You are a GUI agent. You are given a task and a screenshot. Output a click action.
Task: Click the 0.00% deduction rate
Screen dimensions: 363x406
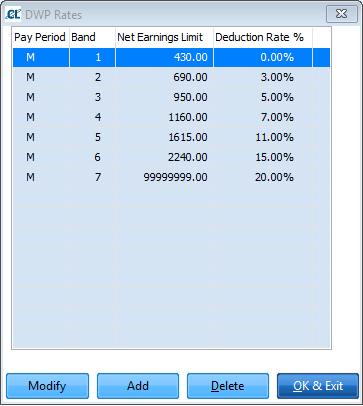click(x=263, y=57)
